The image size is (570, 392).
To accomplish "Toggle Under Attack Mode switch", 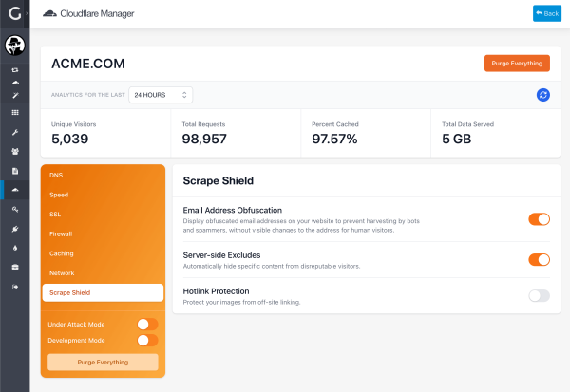I will pos(147,324).
